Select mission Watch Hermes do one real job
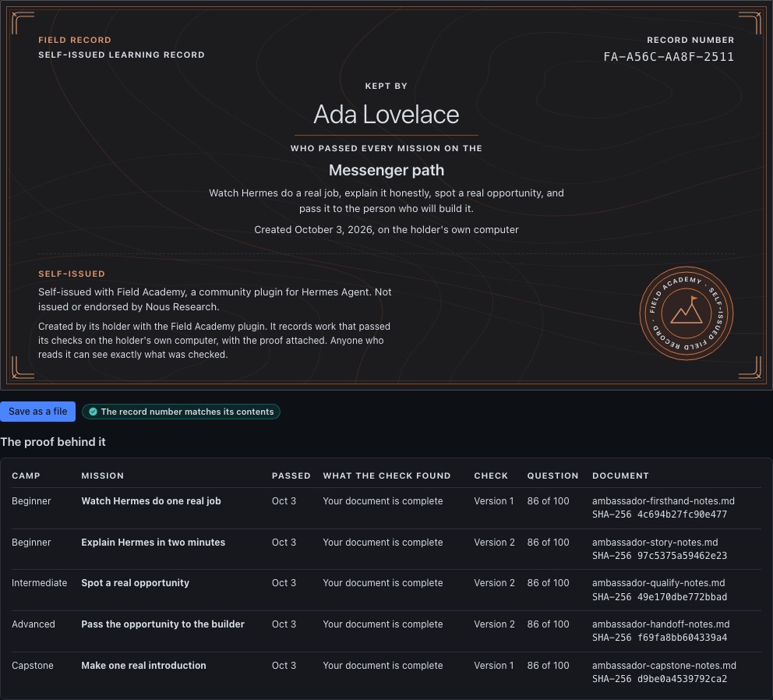The width and height of the screenshot is (773, 700). click(151, 500)
